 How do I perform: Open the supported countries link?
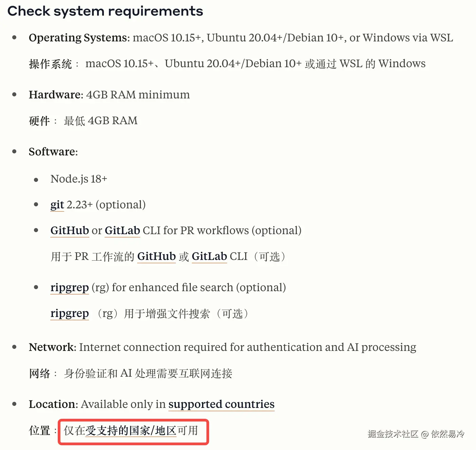pyautogui.click(x=221, y=405)
